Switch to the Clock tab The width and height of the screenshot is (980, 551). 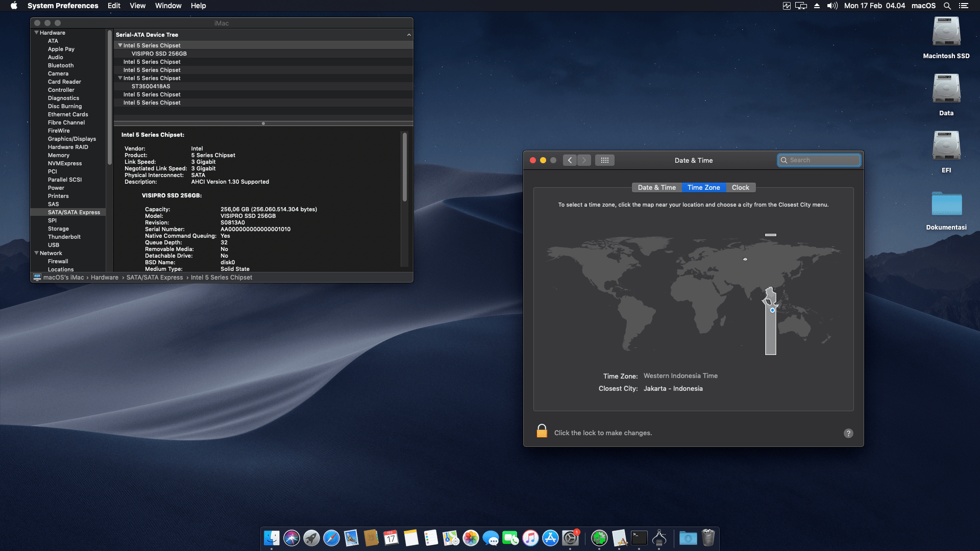tap(740, 187)
